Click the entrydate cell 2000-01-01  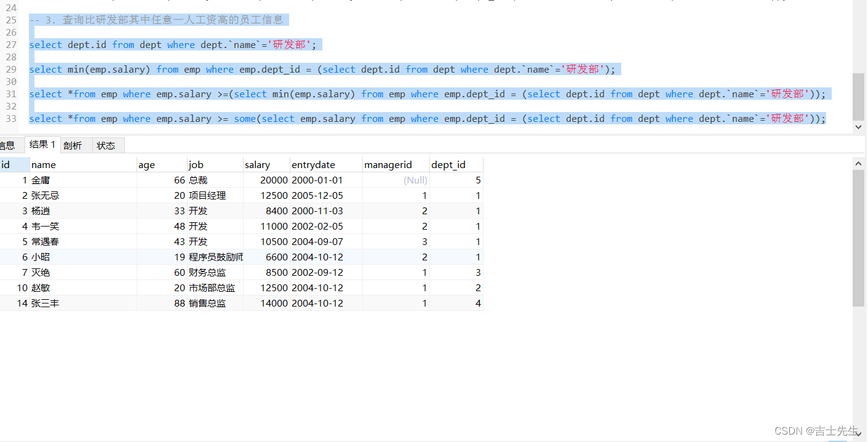(325, 180)
